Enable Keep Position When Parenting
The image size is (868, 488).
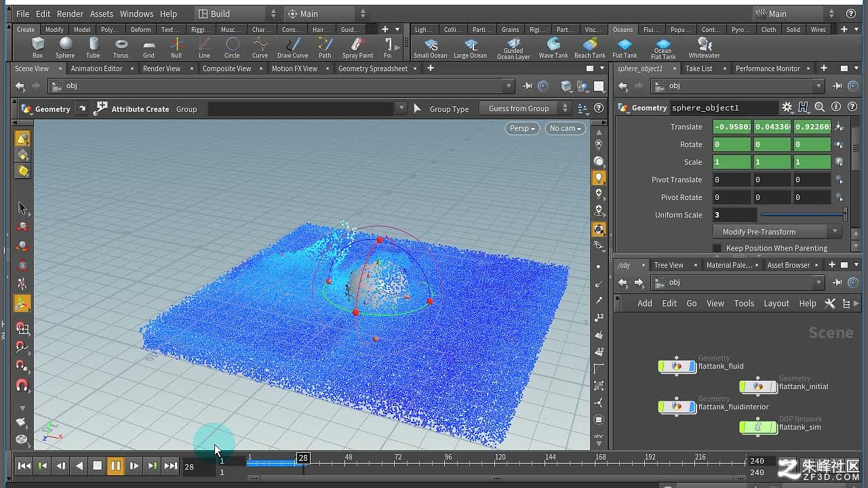coord(717,248)
